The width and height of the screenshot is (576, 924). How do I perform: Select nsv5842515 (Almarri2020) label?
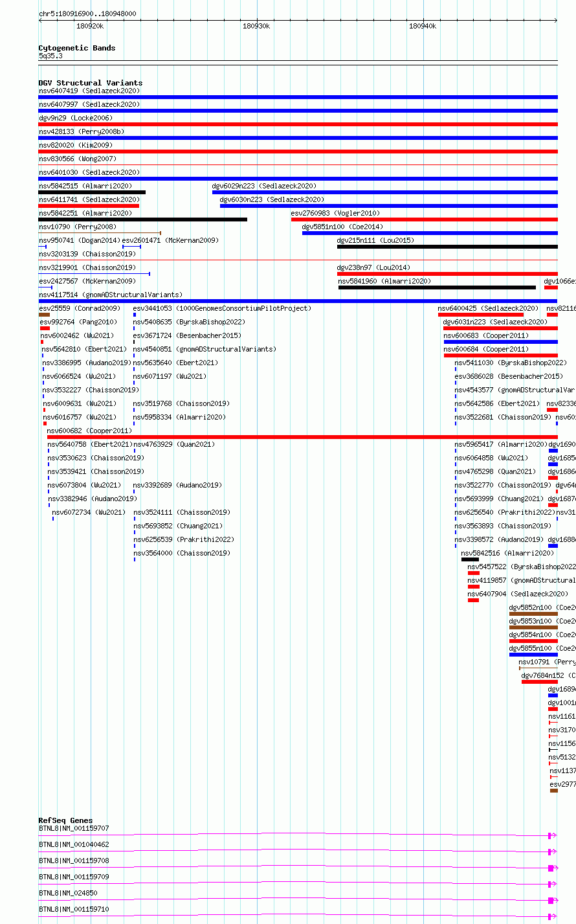(85, 186)
